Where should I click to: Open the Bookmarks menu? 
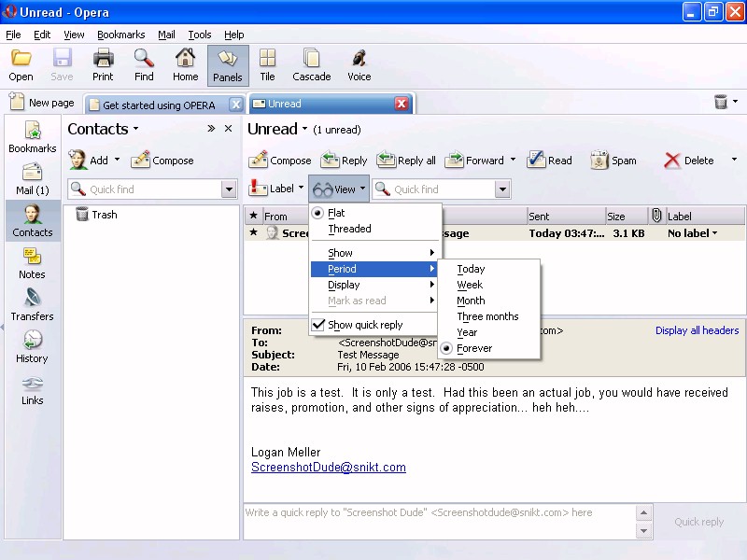click(120, 35)
